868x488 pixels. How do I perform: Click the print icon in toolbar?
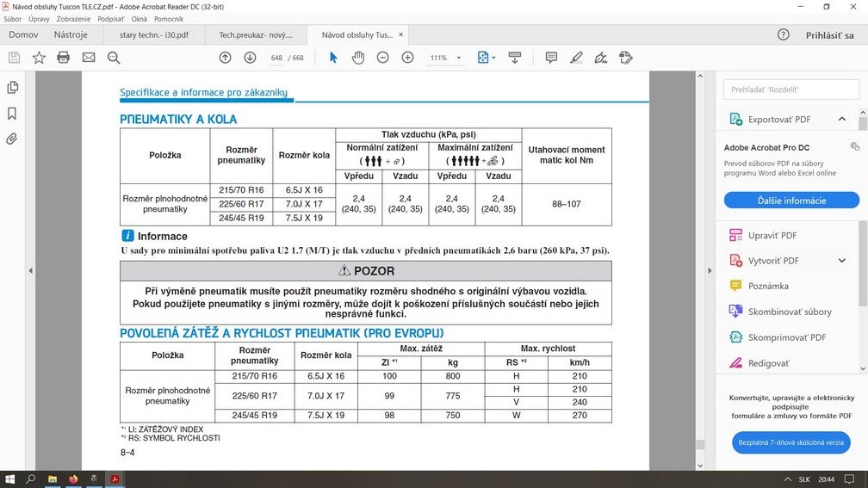[x=63, y=58]
